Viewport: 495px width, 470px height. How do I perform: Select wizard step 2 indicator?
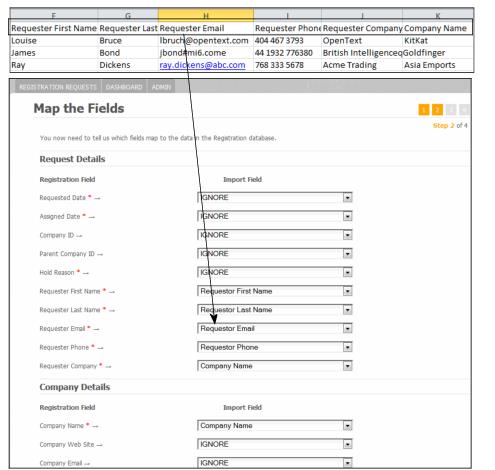tap(437, 109)
